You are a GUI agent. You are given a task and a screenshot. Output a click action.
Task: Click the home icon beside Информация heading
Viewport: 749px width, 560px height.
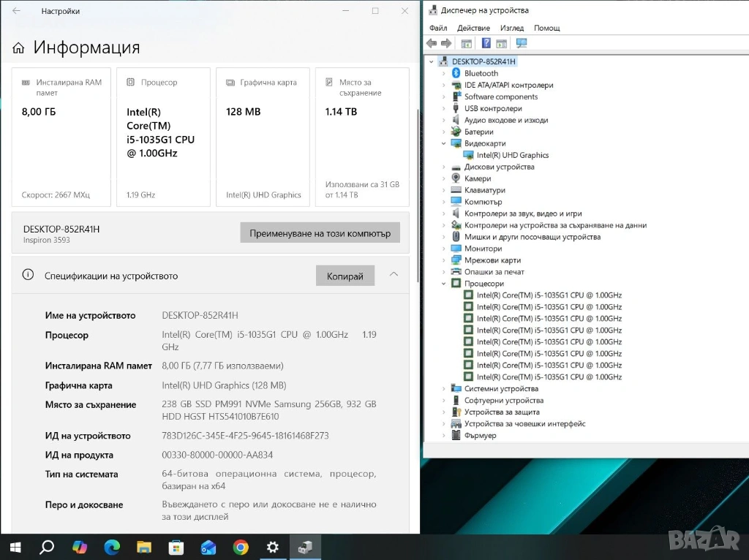click(19, 48)
